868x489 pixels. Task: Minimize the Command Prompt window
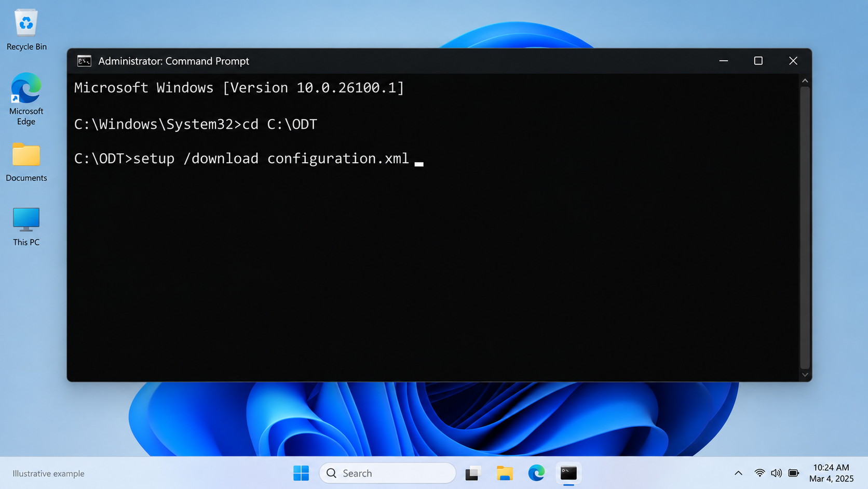[724, 61]
